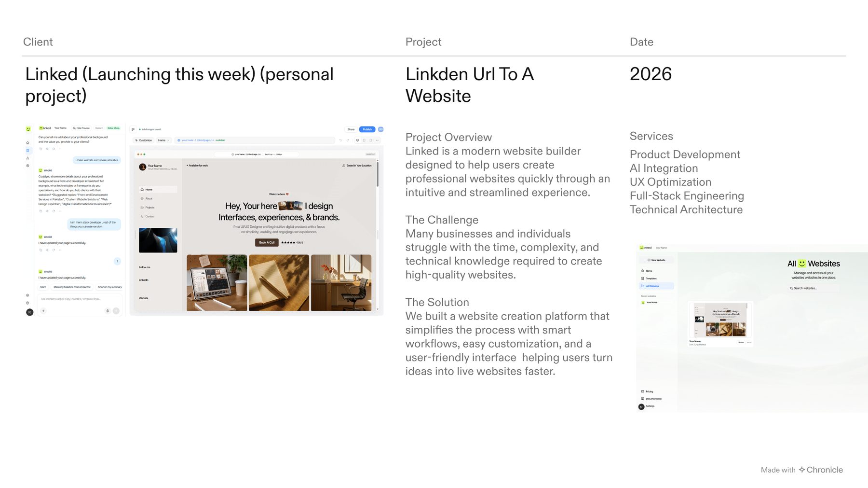Click the plus icon in chat input box
The height and width of the screenshot is (488, 868).
(43, 311)
